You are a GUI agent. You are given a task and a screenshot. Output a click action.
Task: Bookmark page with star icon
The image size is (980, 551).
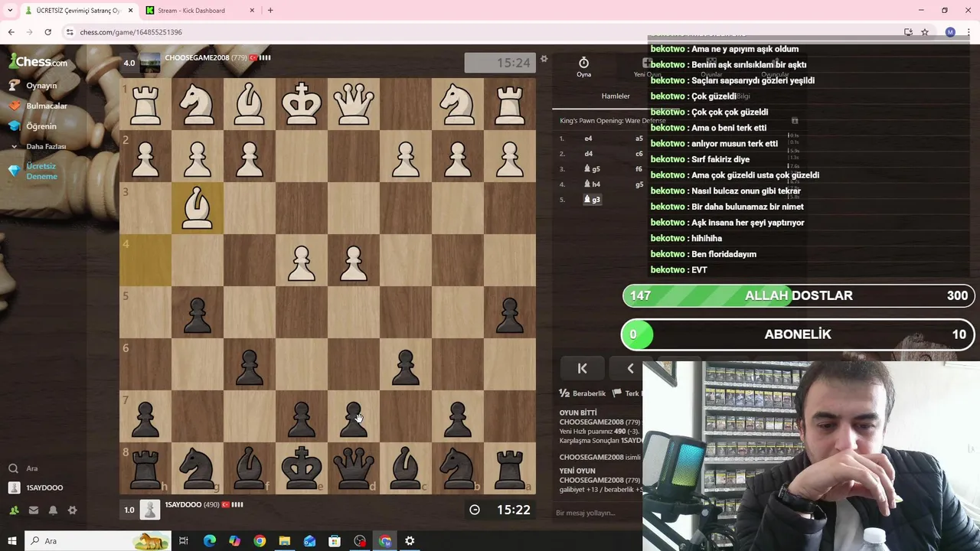click(x=925, y=32)
